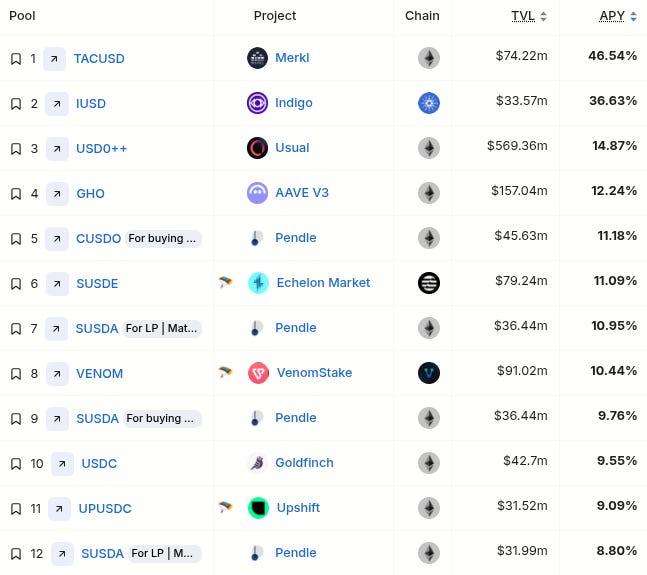Click the Chain column header

coord(422,16)
